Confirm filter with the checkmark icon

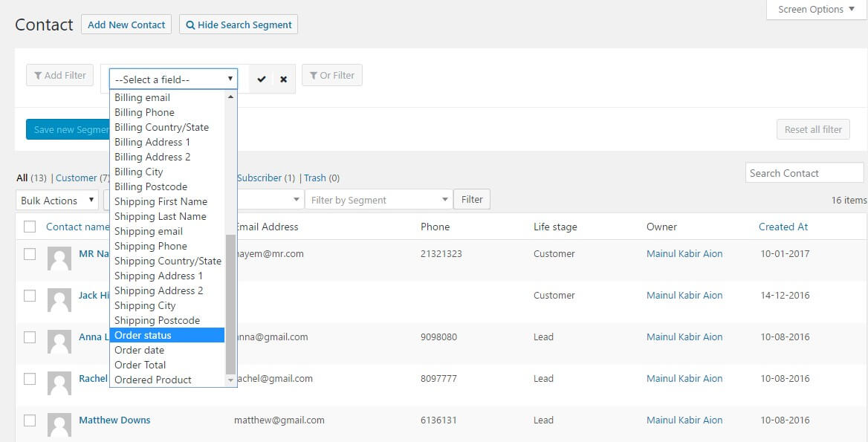[x=262, y=79]
